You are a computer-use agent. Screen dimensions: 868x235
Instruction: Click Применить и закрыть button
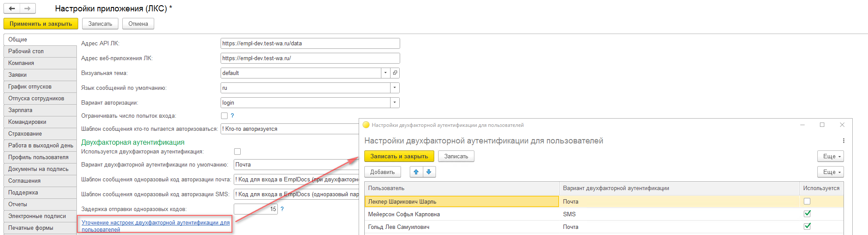click(x=41, y=24)
